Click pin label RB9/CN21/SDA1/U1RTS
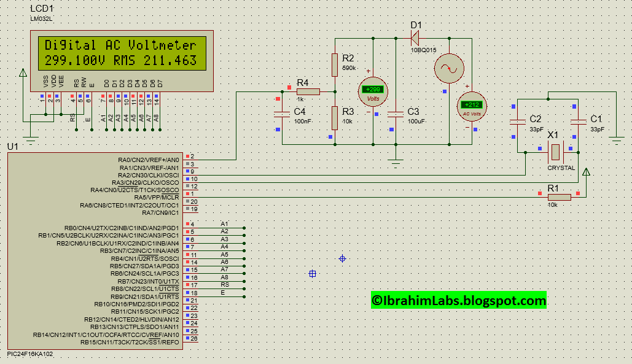Image resolution: width=632 pixels, height=364 pixels. pos(145,296)
